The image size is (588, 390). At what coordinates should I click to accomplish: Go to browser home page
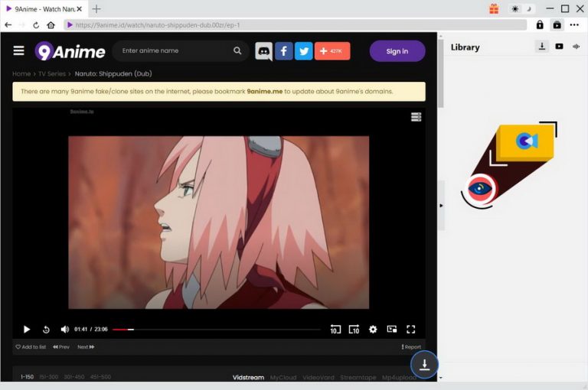[51, 25]
